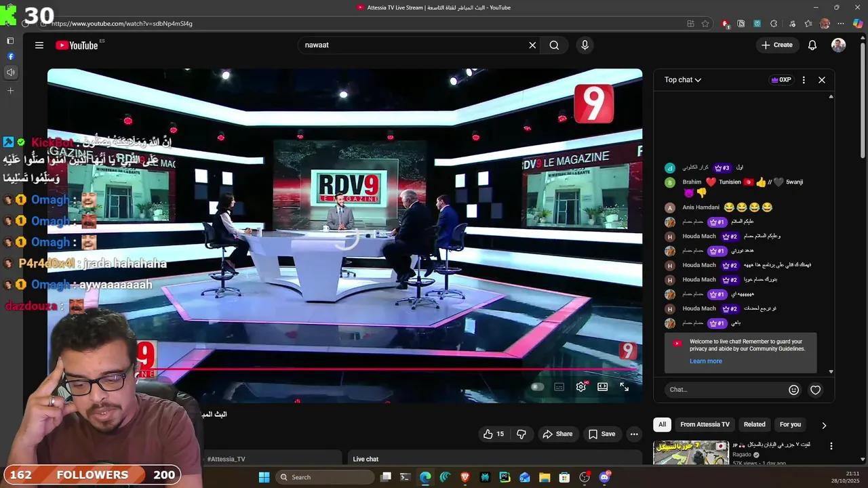Enter full screen video mode
This screenshot has width=868, height=488.
coord(625,387)
